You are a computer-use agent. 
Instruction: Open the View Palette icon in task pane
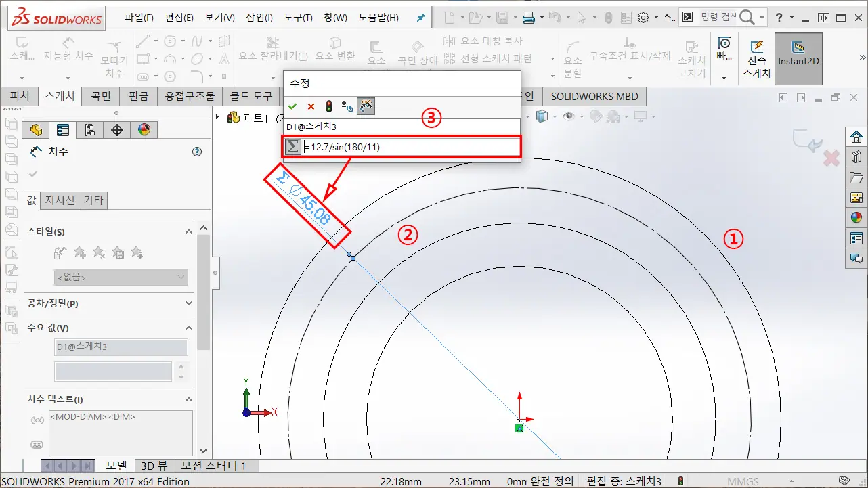coord(856,198)
